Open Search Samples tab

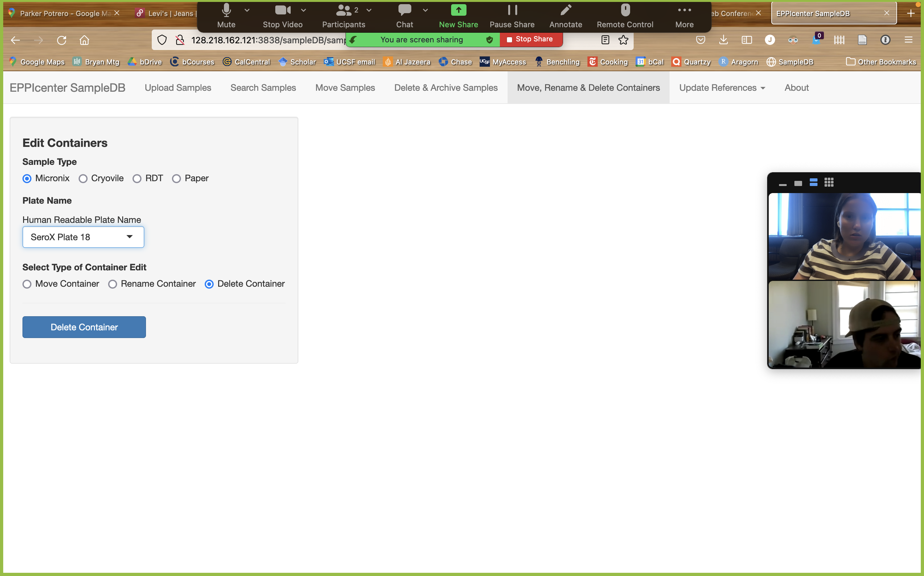coord(263,88)
